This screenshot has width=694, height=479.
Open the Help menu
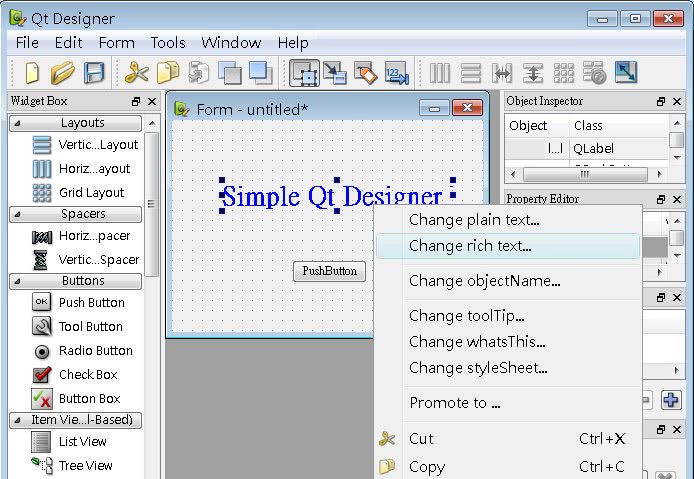[293, 43]
